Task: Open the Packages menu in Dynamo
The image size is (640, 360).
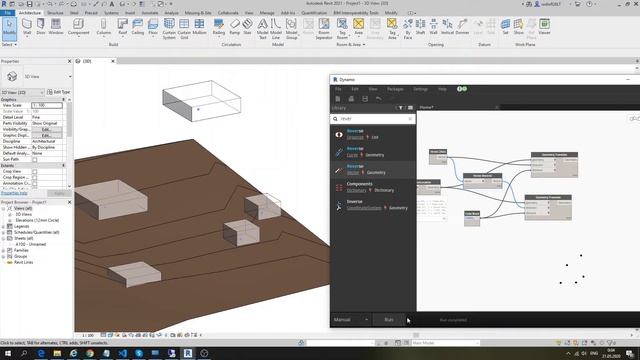Action: 395,89
